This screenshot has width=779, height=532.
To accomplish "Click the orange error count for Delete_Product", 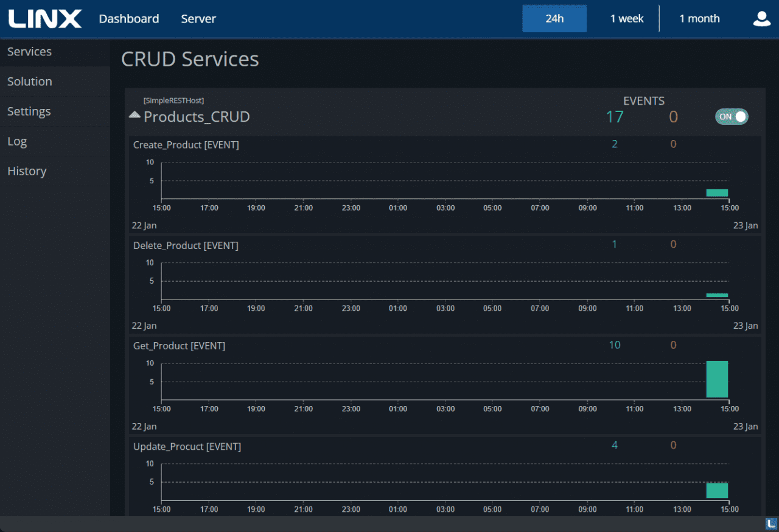I will (673, 244).
